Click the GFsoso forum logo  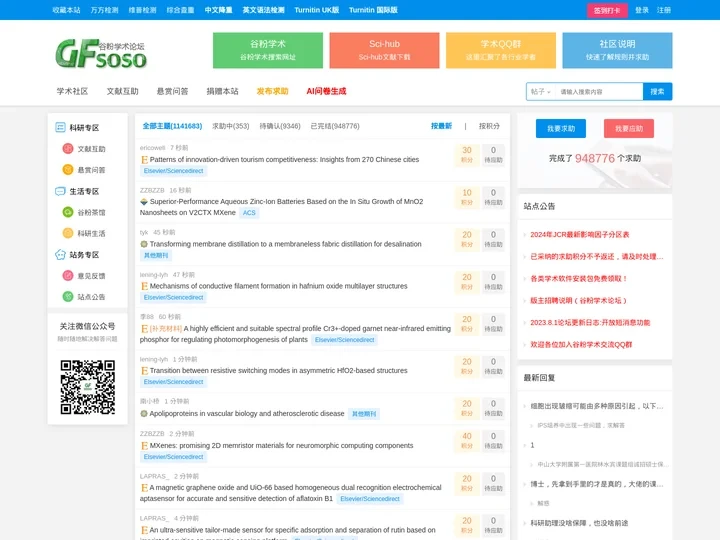click(x=101, y=53)
